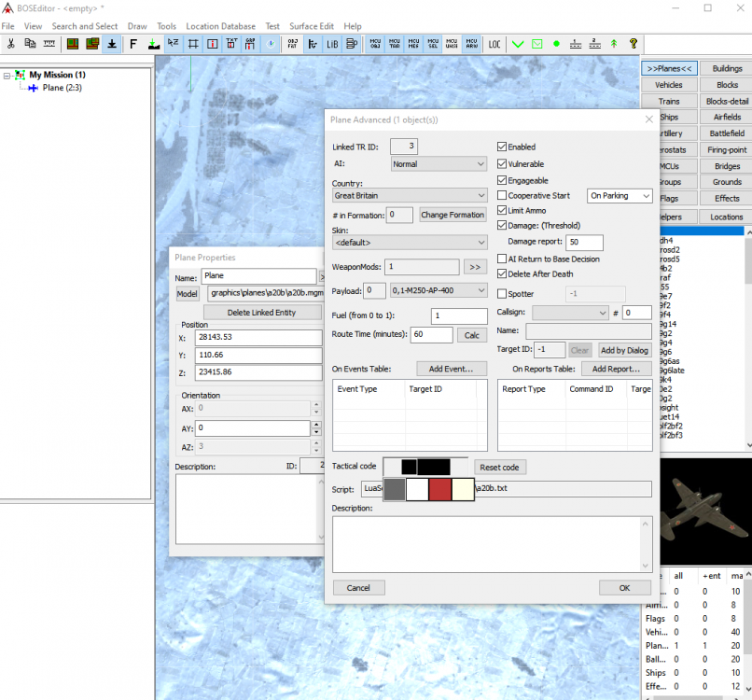Uncheck the Vulnerable checkbox
The image size is (752, 700).
click(502, 164)
